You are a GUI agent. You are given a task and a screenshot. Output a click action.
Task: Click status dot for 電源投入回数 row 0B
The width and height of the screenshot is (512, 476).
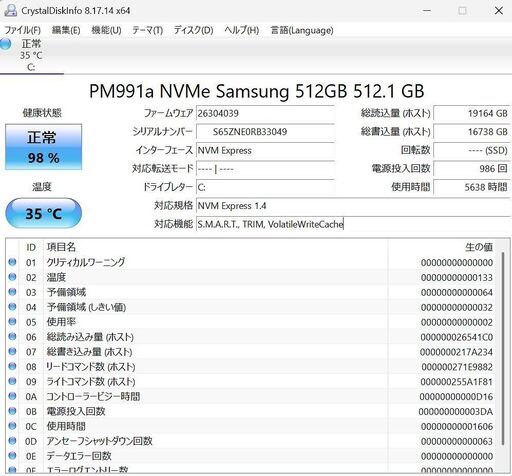[12, 411]
